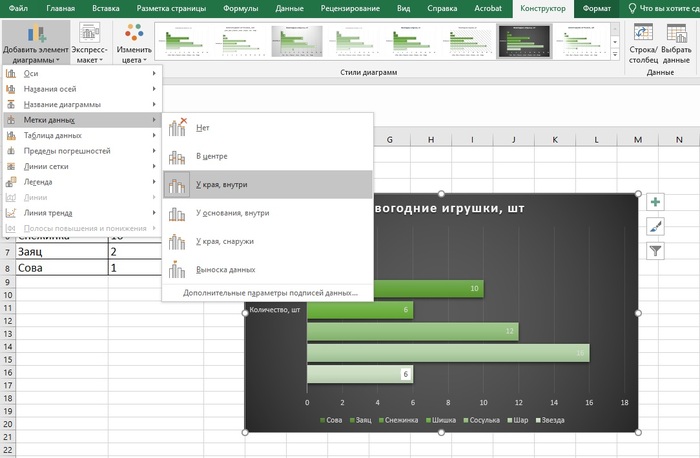Open the chart filters funnel button
The width and height of the screenshot is (700, 458).
[655, 251]
